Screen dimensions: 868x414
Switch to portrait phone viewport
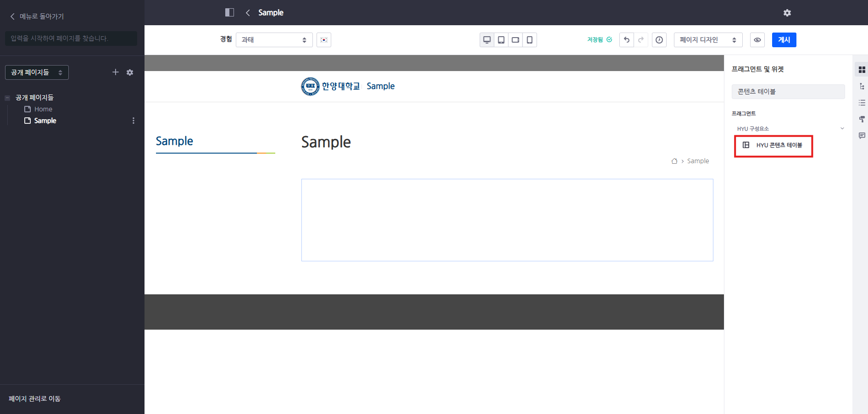pos(529,40)
